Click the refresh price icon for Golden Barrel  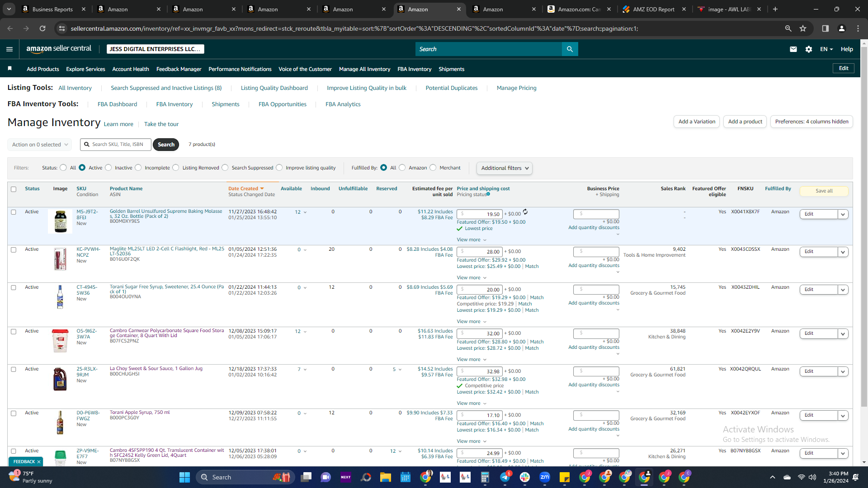(525, 212)
